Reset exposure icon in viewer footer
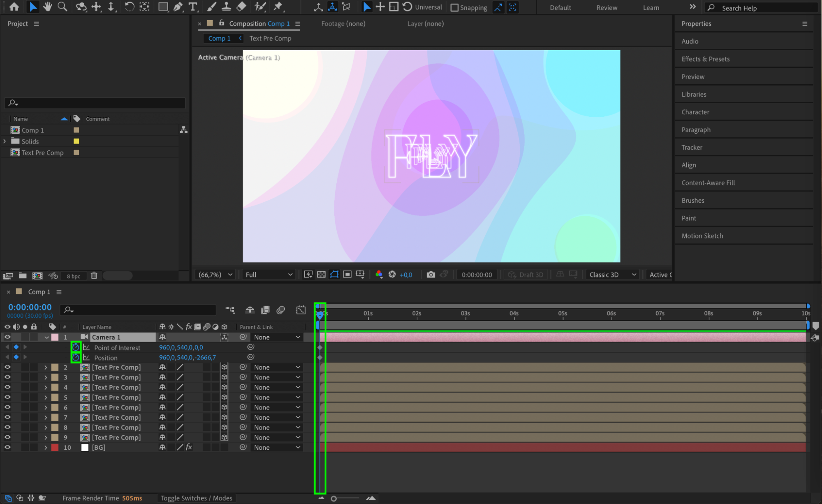The height and width of the screenshot is (504, 822). click(392, 275)
